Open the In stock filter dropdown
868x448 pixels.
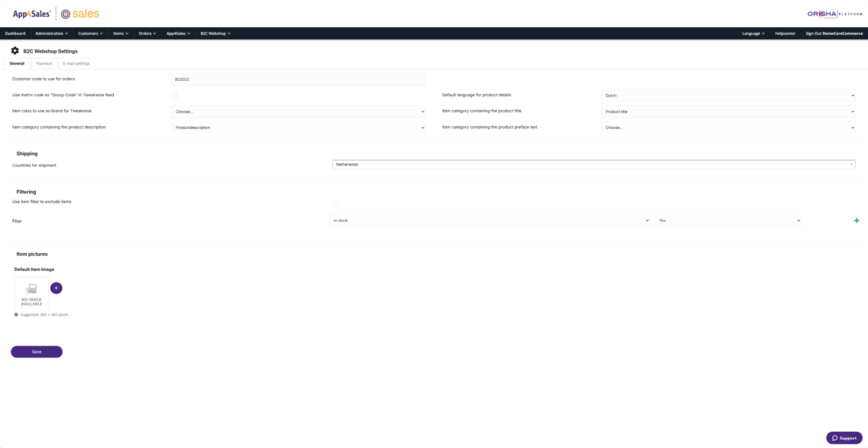click(490, 221)
